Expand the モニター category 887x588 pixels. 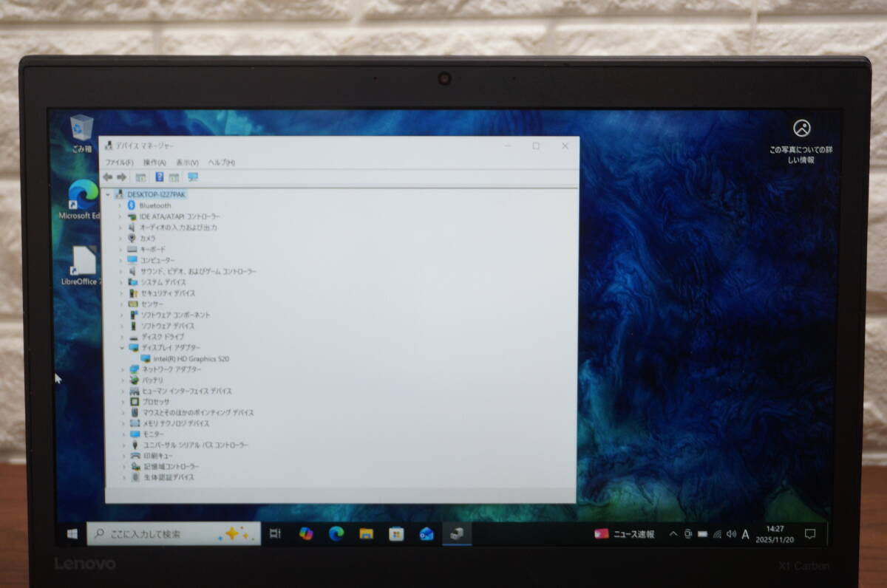[x=123, y=434]
